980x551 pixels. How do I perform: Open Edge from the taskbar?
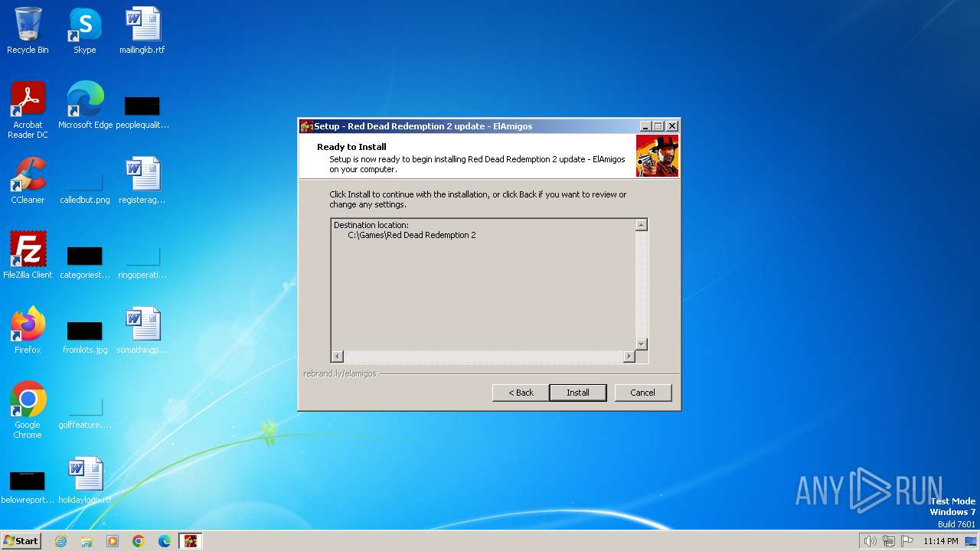tap(165, 541)
